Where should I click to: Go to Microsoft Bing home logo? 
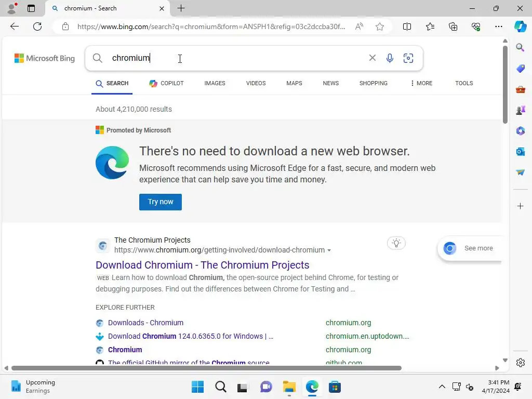[x=45, y=58]
